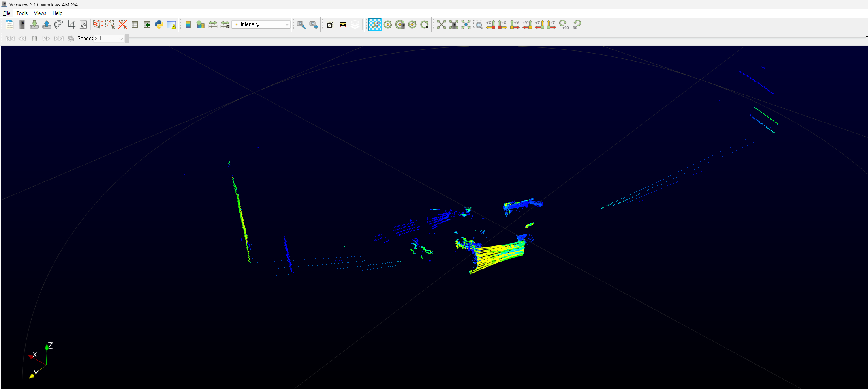Pause the playback

click(34, 39)
